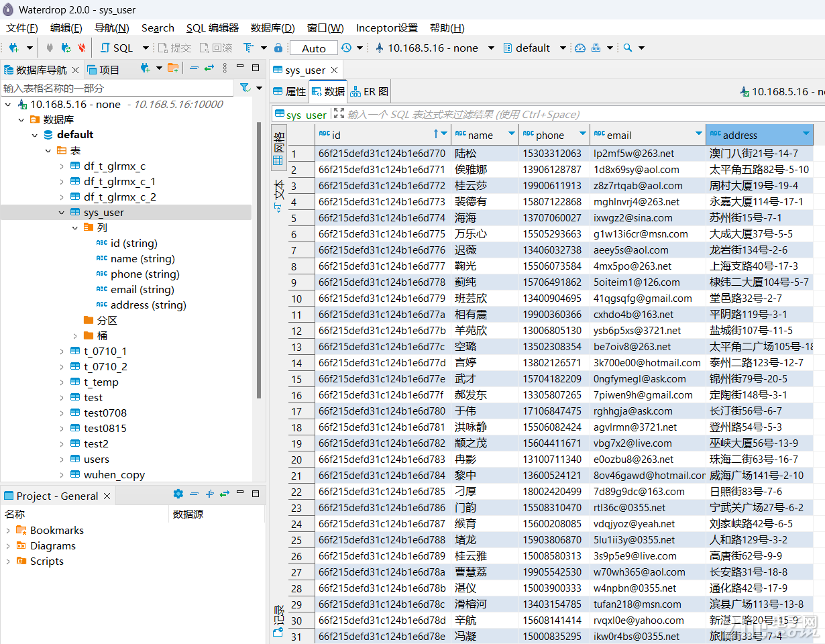Open the SQL editor button
This screenshot has height=644, width=825.
117,48
